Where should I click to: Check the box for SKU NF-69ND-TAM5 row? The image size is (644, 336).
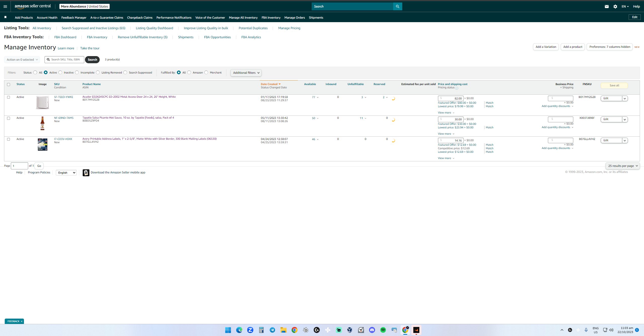pyautogui.click(x=9, y=118)
